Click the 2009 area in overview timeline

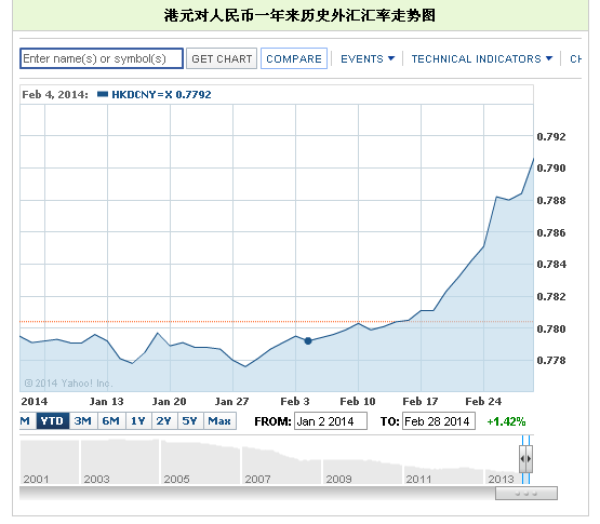362,472
